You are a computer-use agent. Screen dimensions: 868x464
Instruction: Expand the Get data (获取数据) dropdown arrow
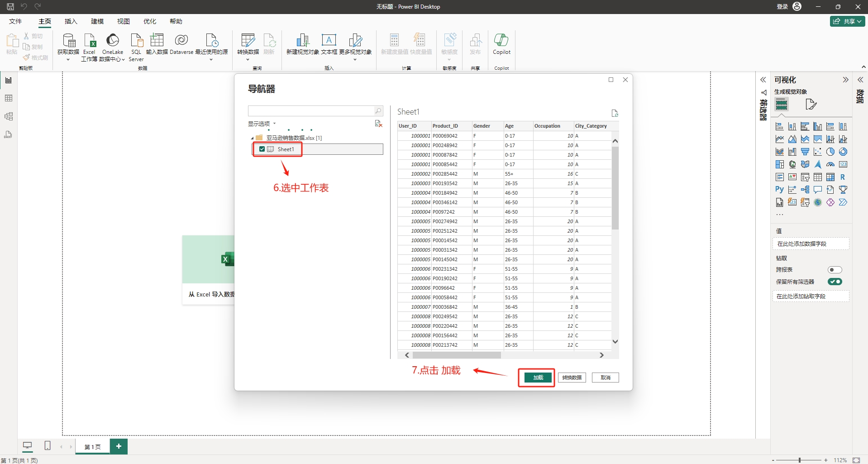point(68,59)
